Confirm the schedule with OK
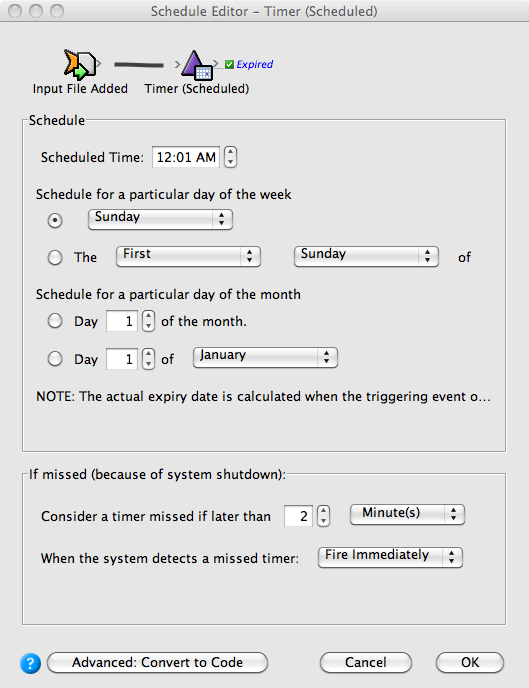This screenshot has width=529, height=688. [x=470, y=663]
